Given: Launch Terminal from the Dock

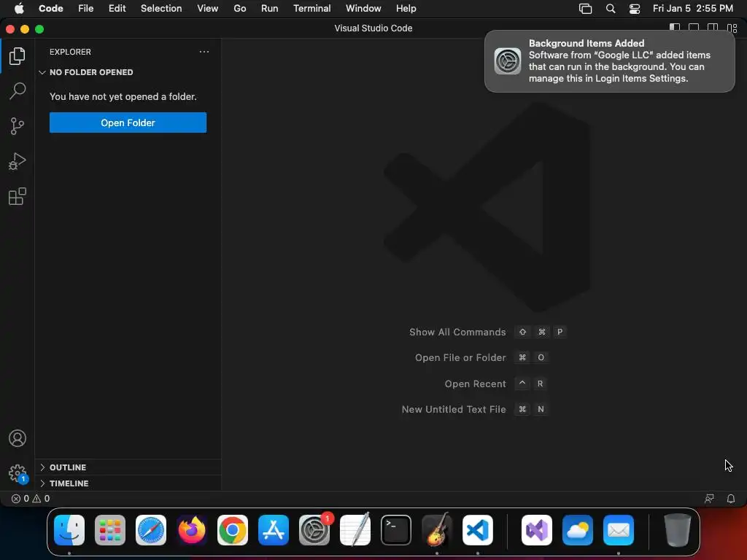Looking at the screenshot, I should (396, 530).
